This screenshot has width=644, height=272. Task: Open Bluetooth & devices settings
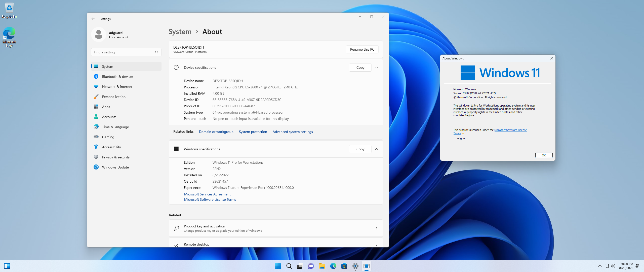(118, 76)
